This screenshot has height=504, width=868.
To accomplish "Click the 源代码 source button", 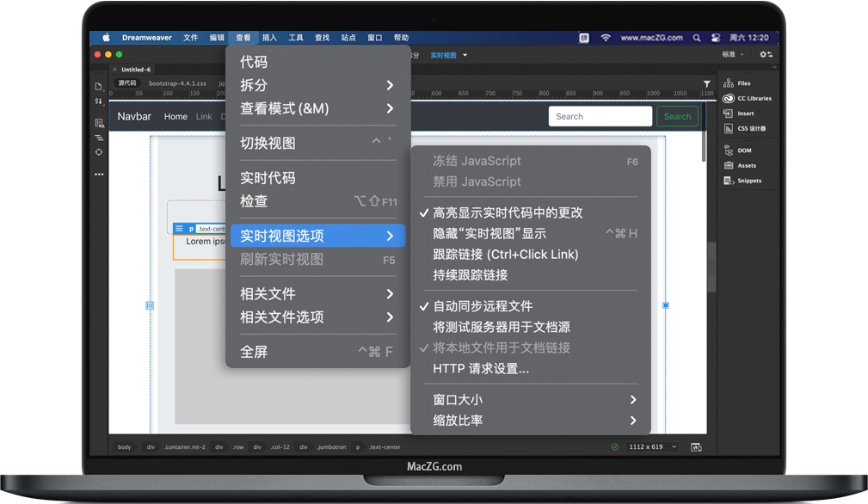I will click(x=126, y=83).
